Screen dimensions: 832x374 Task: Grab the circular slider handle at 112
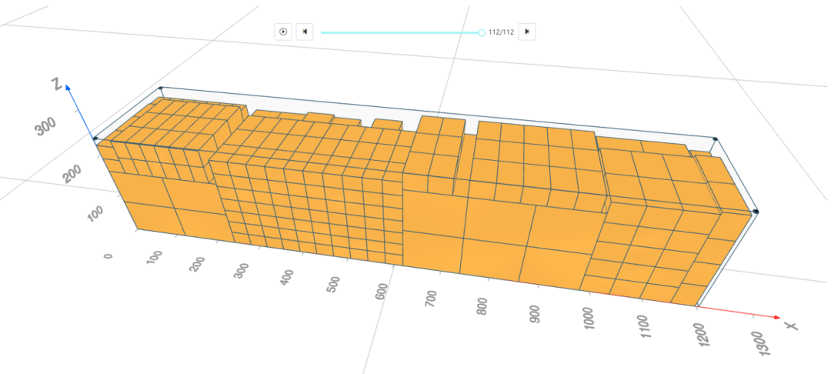(x=481, y=32)
